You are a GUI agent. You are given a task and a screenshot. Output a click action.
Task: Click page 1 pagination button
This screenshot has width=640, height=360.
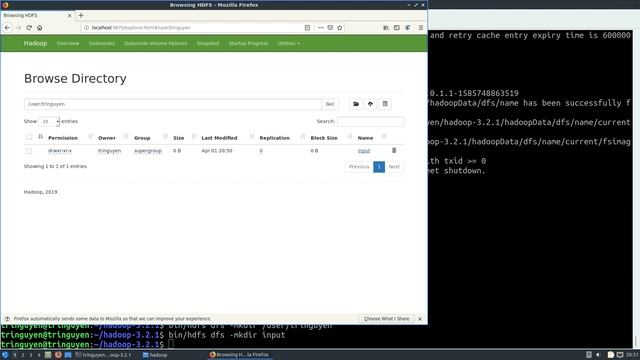[379, 167]
